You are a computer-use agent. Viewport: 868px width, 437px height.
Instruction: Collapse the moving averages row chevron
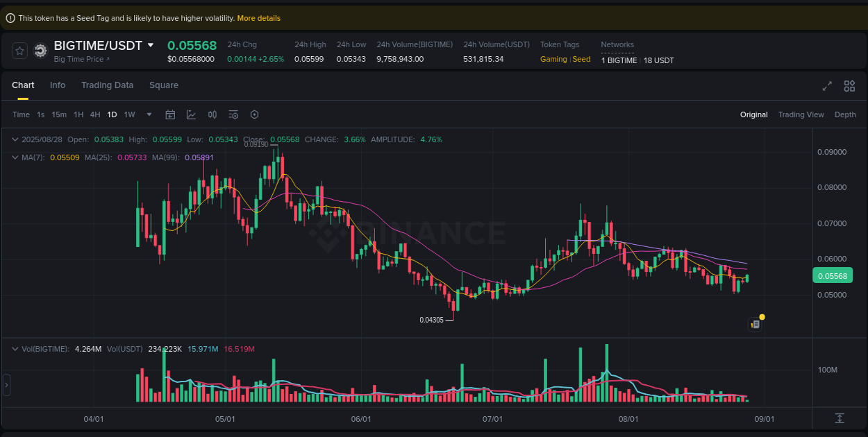point(15,157)
